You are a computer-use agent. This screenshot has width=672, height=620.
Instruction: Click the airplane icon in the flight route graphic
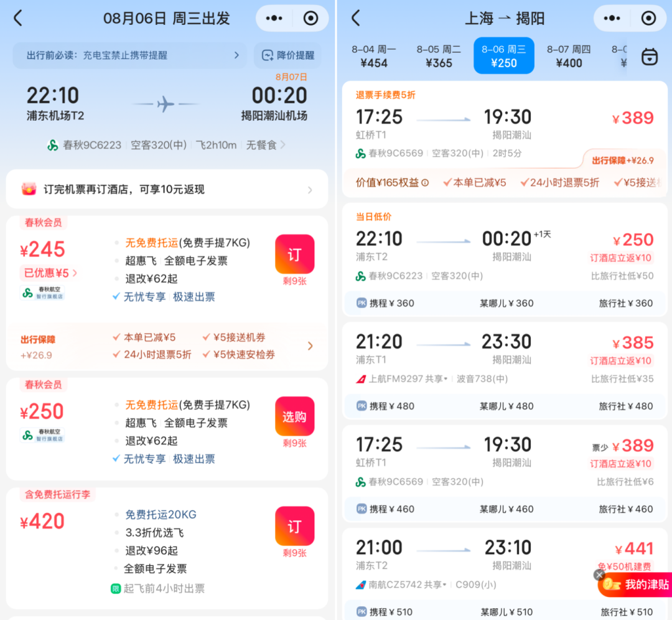pyautogui.click(x=166, y=103)
